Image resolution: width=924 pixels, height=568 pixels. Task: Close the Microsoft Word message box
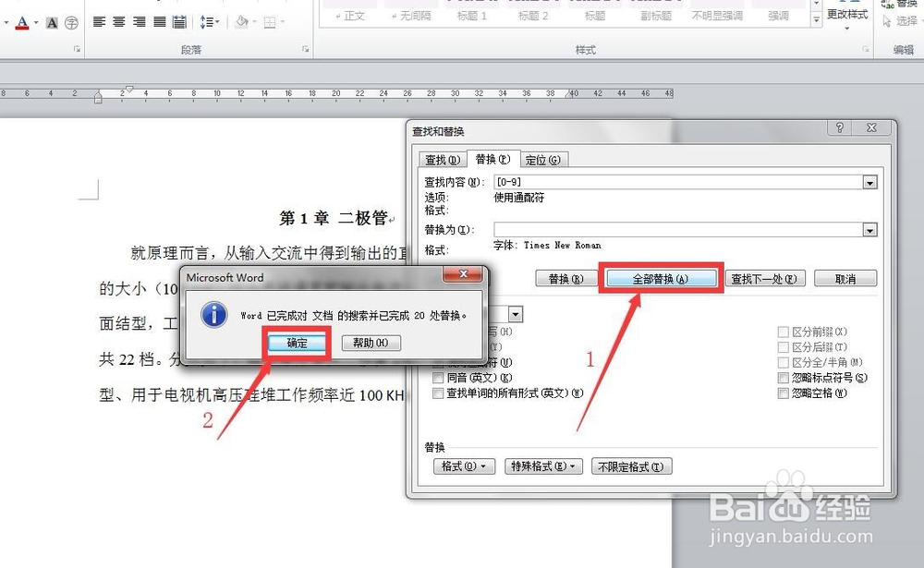463,274
